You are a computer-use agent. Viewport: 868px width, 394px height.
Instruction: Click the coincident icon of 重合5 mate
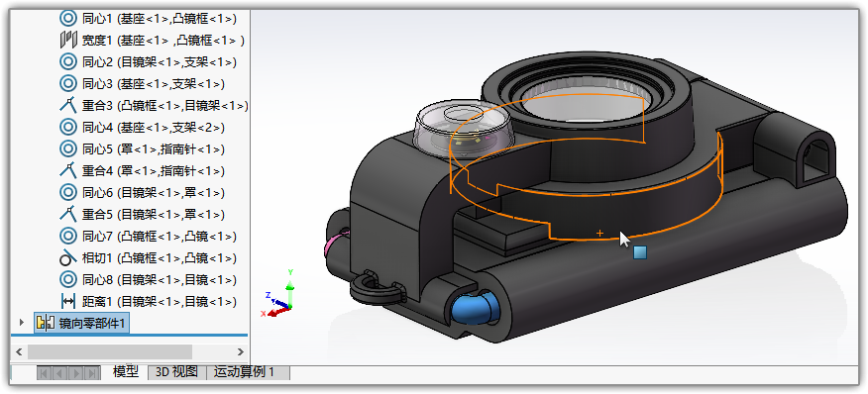pos(68,214)
